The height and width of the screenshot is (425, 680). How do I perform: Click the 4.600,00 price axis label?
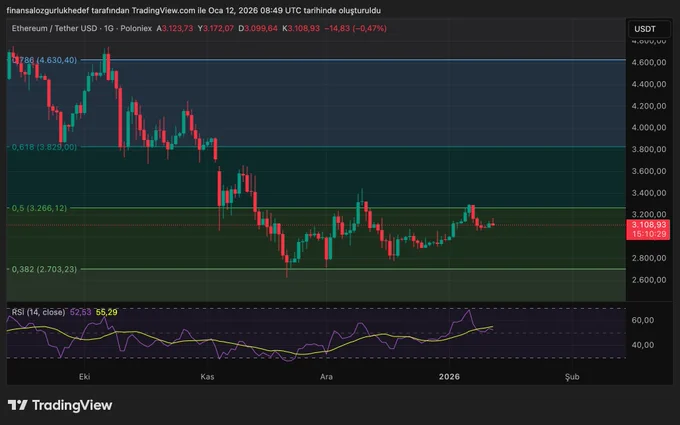click(649, 62)
